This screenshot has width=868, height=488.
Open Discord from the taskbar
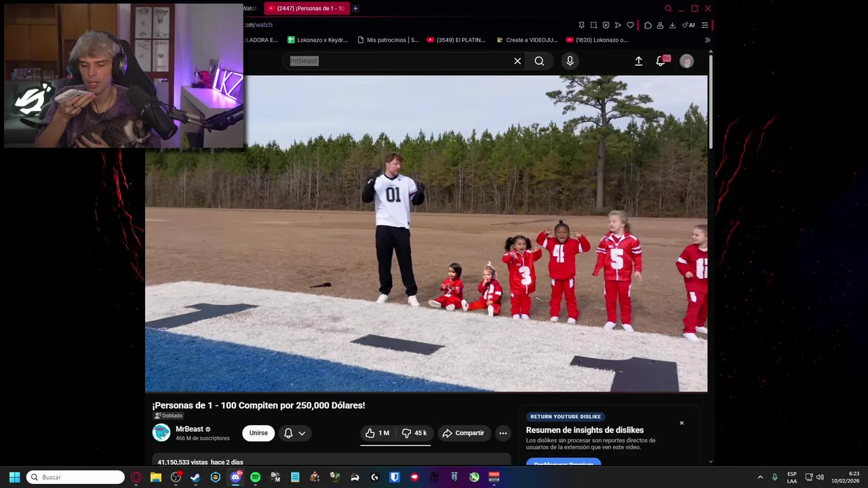point(235,477)
